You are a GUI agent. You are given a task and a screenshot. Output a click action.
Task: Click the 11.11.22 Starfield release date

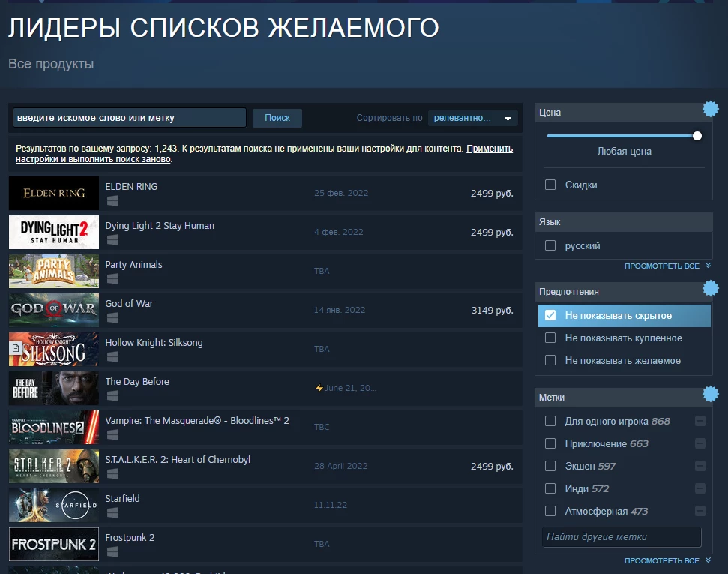coord(331,505)
